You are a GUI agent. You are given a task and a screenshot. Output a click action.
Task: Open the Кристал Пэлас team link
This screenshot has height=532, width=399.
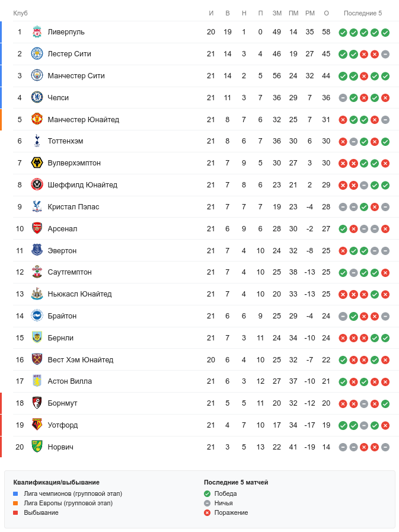(74, 207)
